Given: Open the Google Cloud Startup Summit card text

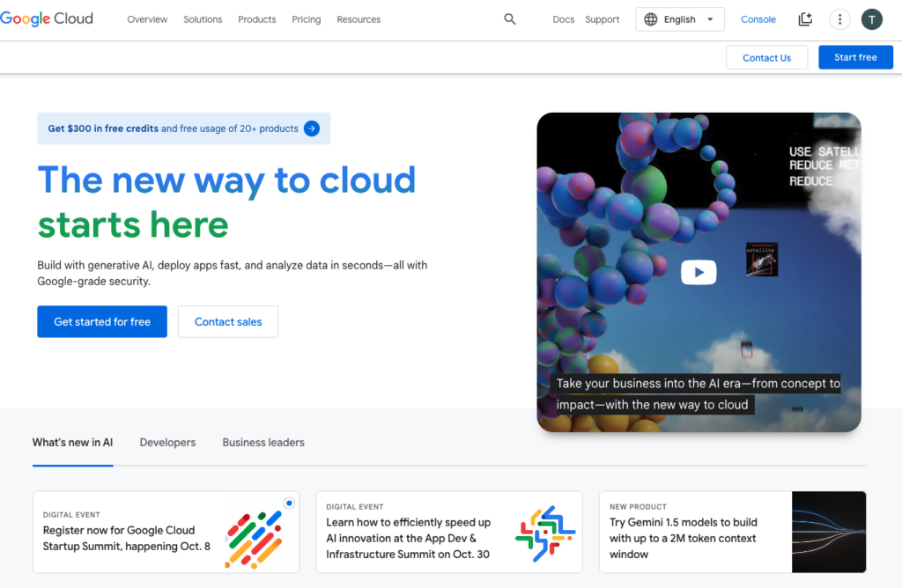Looking at the screenshot, I should 127,539.
